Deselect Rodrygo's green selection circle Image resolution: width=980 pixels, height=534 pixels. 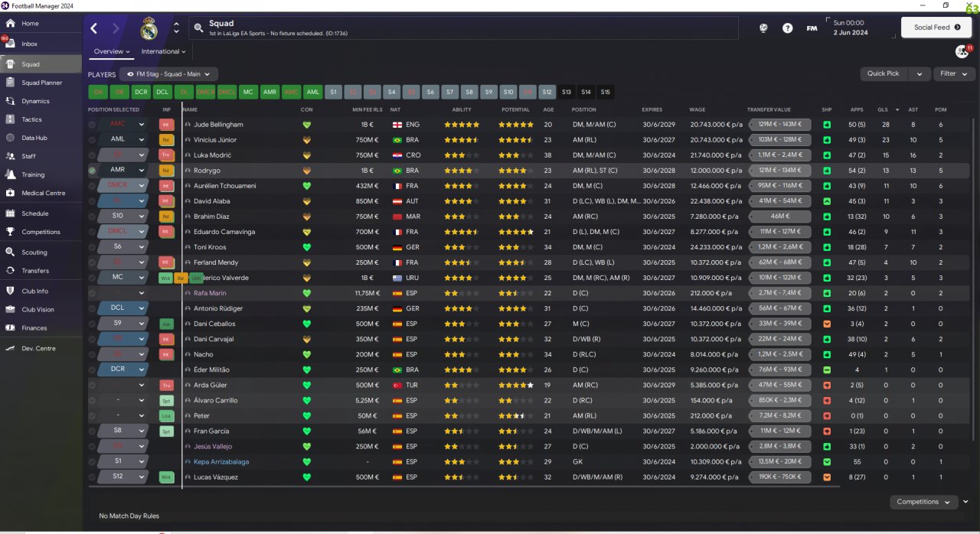[92, 171]
